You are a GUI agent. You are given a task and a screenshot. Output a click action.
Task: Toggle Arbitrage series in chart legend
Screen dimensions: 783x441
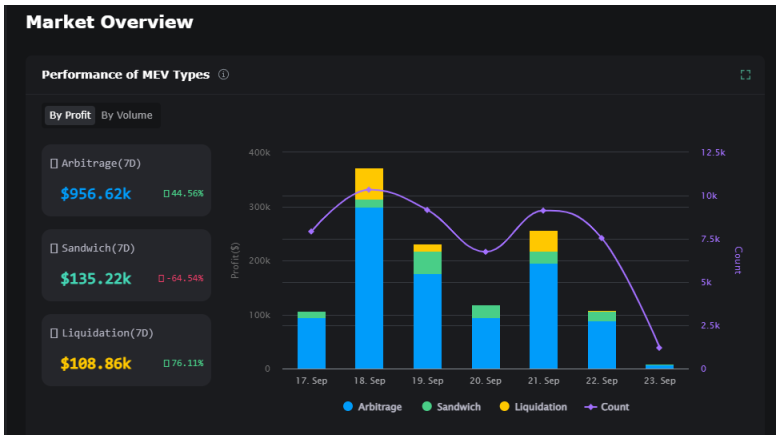[373, 407]
